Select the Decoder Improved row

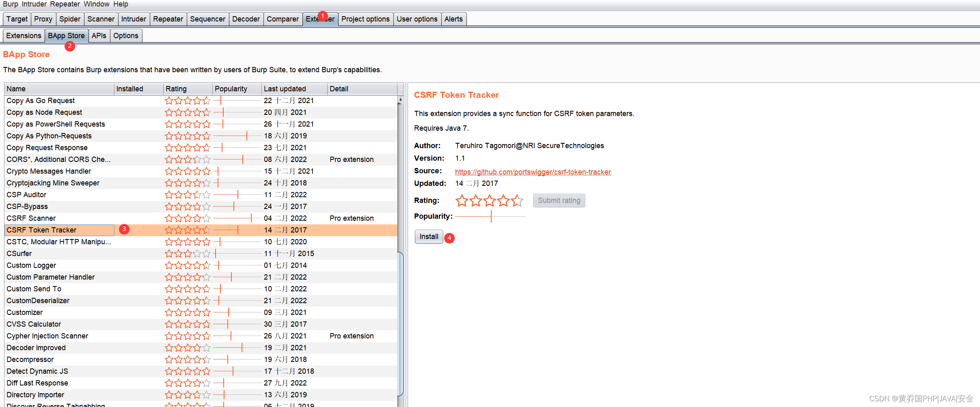click(201, 348)
